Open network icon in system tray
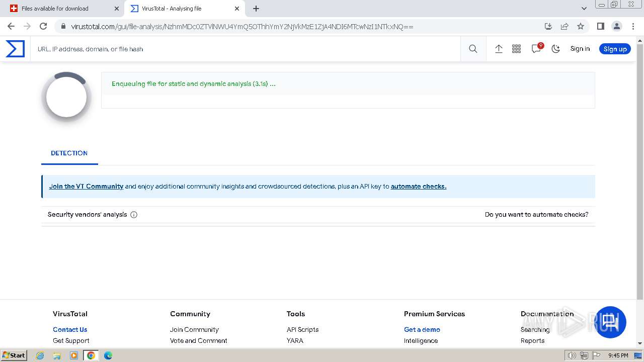 tap(584, 355)
